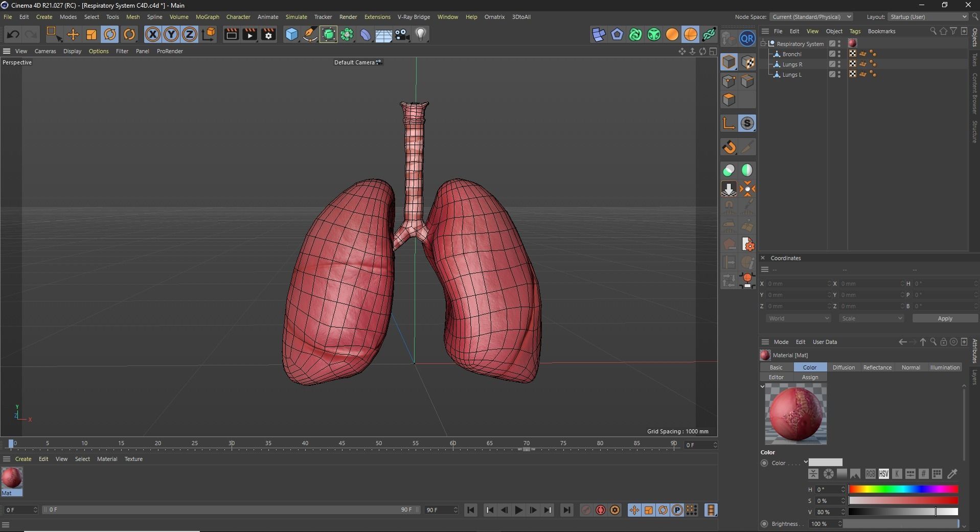This screenshot has width=980, height=532.
Task: Click the Apply button in Coordinates
Action: tap(945, 318)
